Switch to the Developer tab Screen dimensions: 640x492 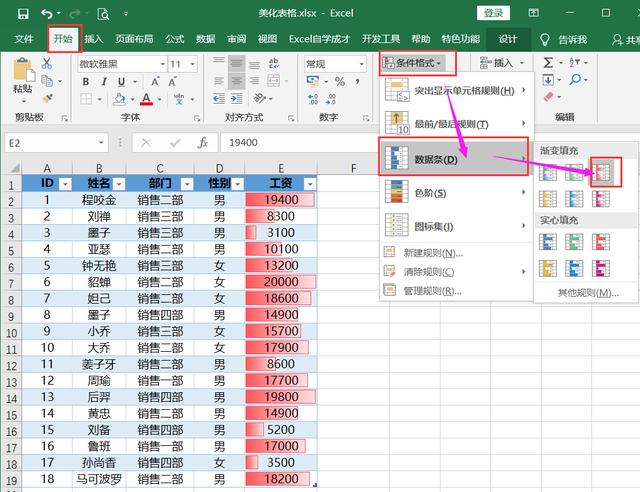pos(380,39)
